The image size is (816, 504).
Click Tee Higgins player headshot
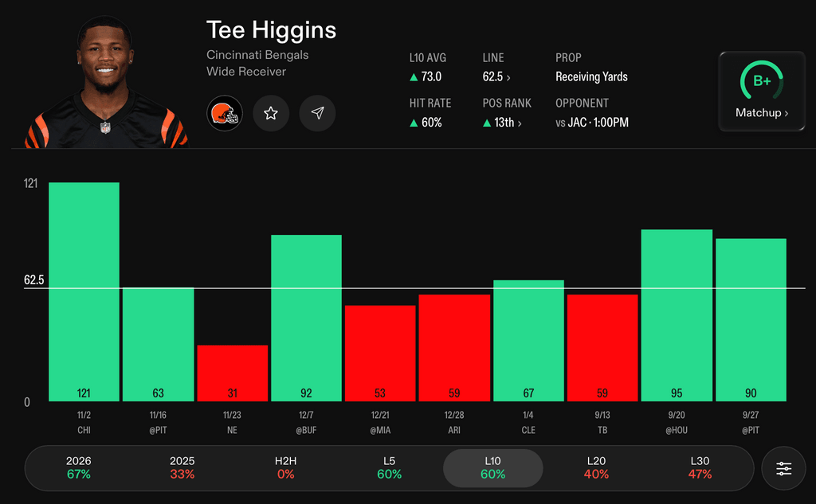106,82
